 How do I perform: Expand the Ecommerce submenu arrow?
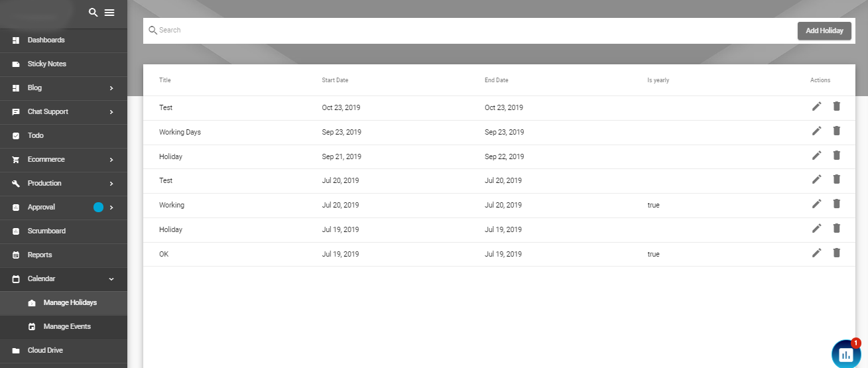pyautogui.click(x=111, y=159)
